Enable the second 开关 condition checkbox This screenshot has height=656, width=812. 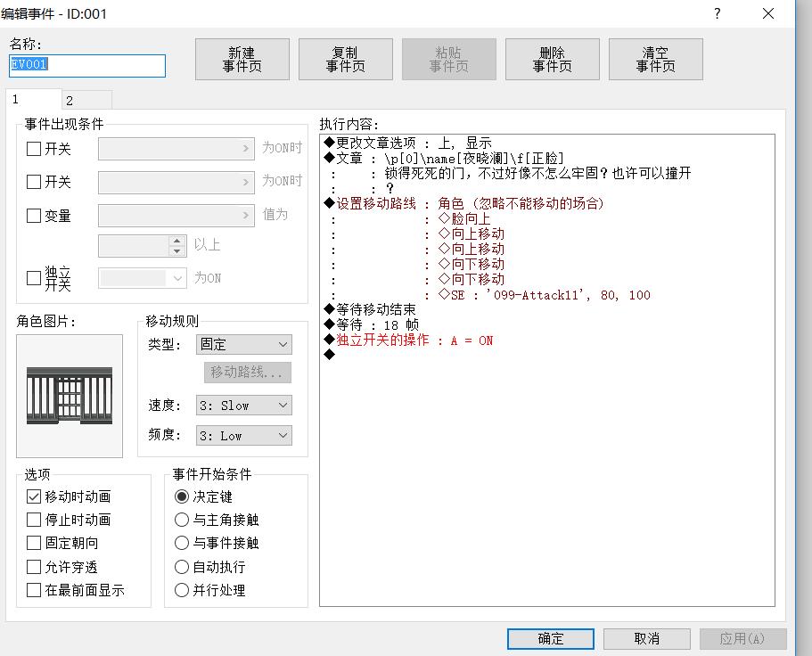click(34, 182)
